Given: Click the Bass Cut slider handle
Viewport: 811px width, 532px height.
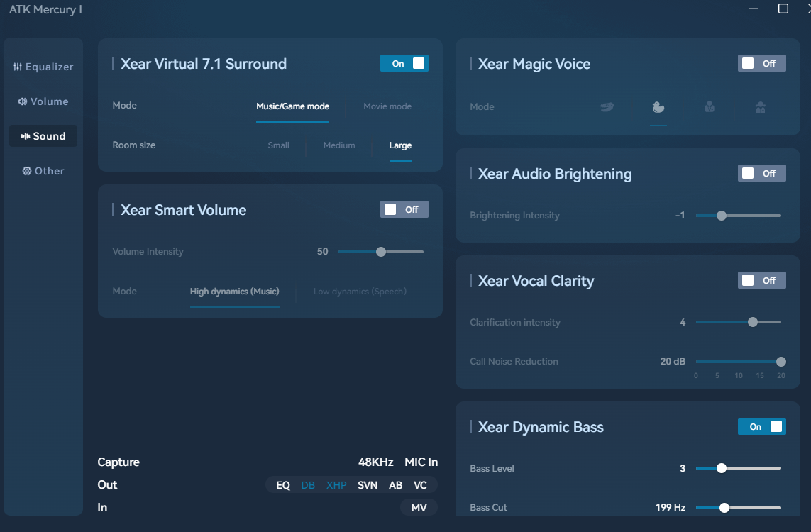Looking at the screenshot, I should pyautogui.click(x=724, y=508).
